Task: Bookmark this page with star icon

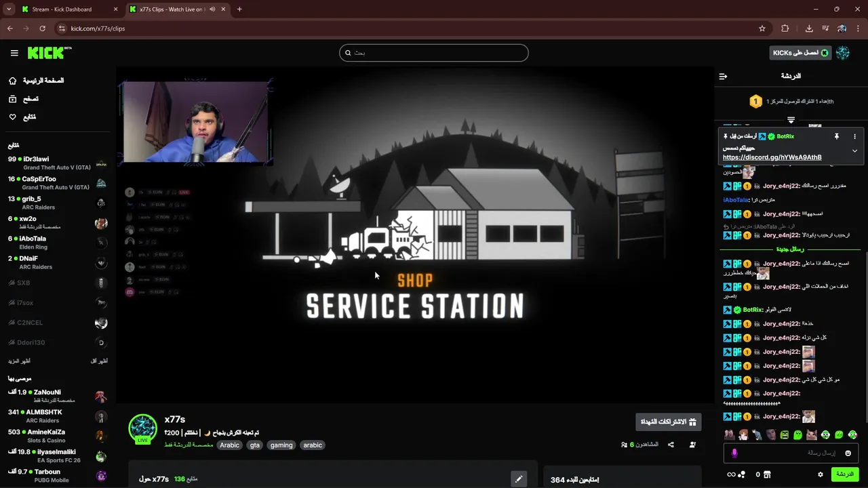Action: pos(762,28)
